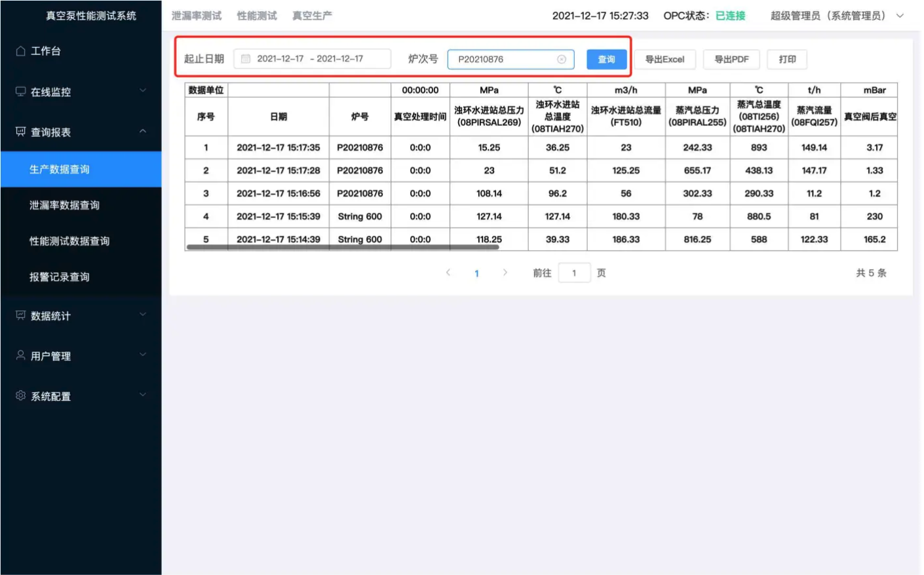Click the String 600 cell in row 4

pyautogui.click(x=360, y=216)
